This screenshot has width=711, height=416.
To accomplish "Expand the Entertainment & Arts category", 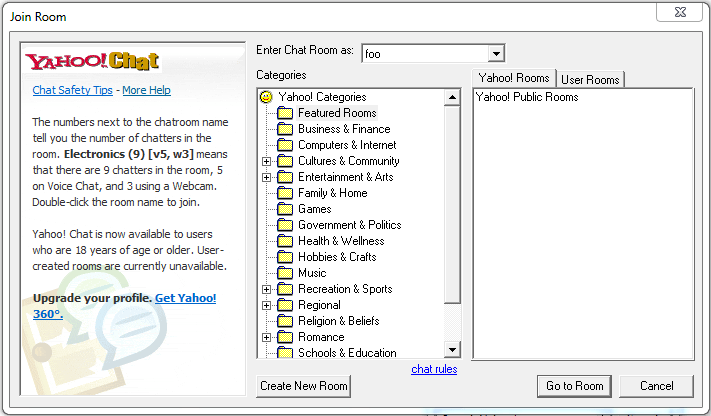I will point(267,177).
